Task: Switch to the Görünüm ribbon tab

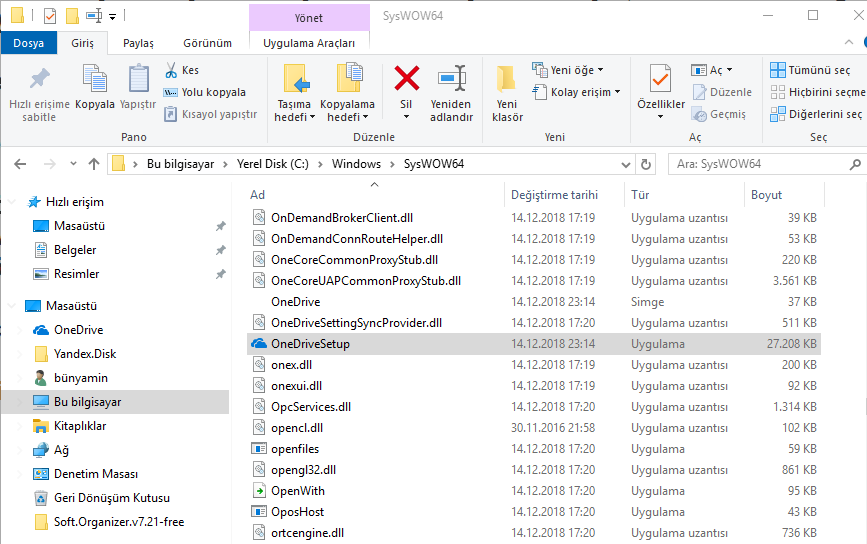Action: [x=207, y=43]
